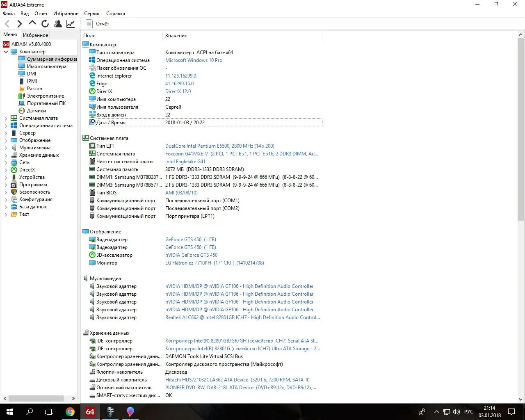Open the taskbar search icon
Viewport: 525px width, 420px height.
point(30,412)
